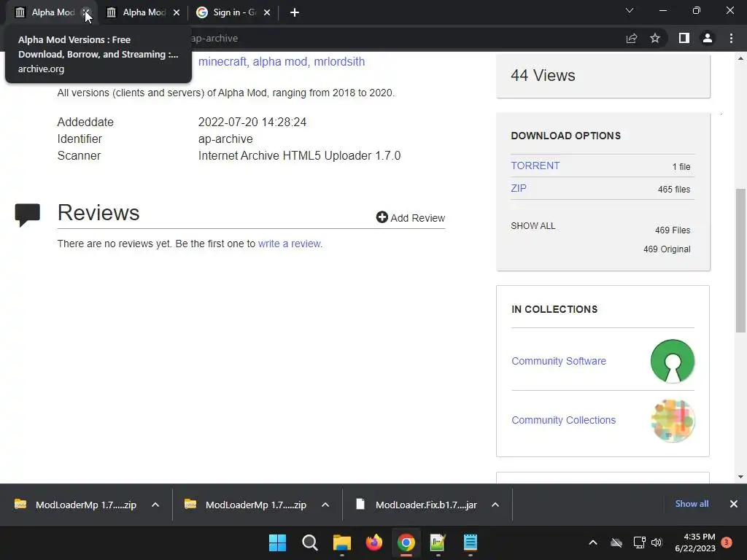Expand options for second ModLoaderMp zip download
This screenshot has height=560, width=747.
pyautogui.click(x=325, y=505)
